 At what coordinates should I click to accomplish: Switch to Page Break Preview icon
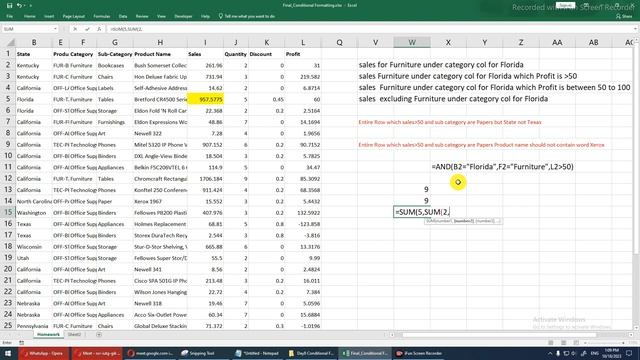pyautogui.click(x=576, y=343)
